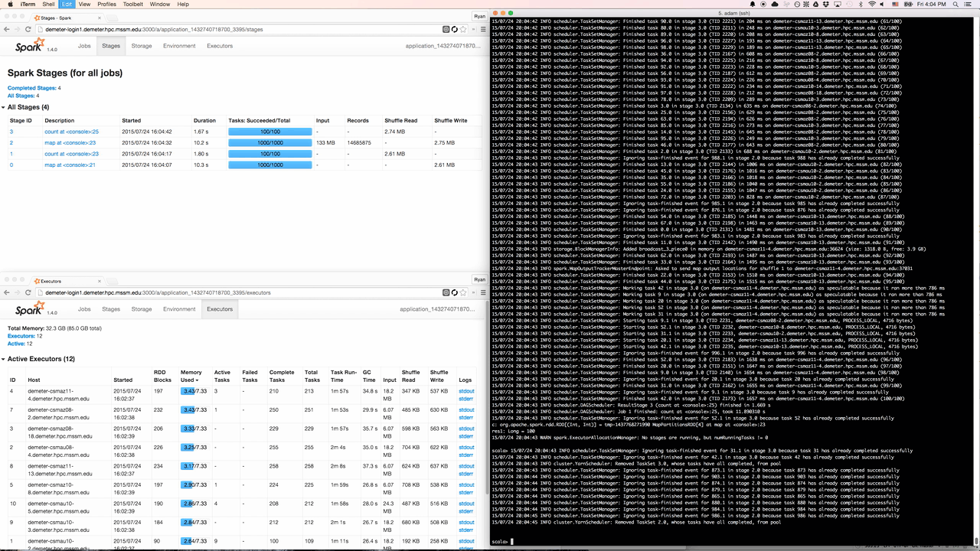Collapse the Active Executors (12) section

38,359
